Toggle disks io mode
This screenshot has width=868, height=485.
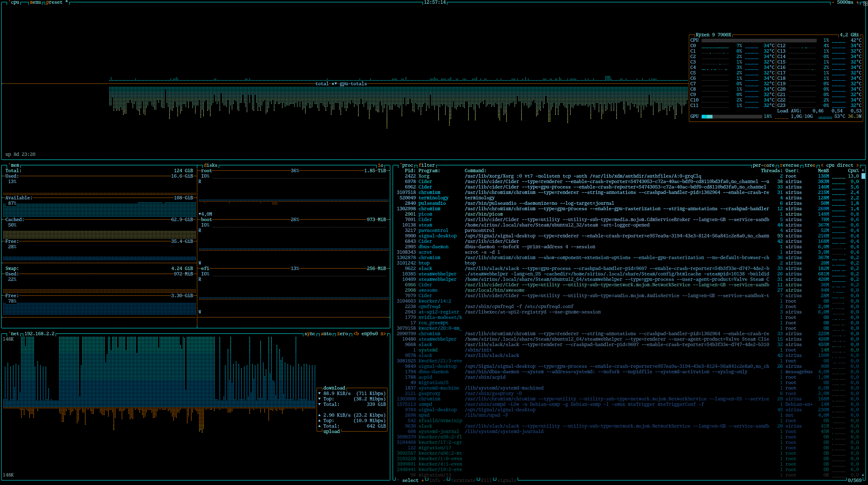380,165
